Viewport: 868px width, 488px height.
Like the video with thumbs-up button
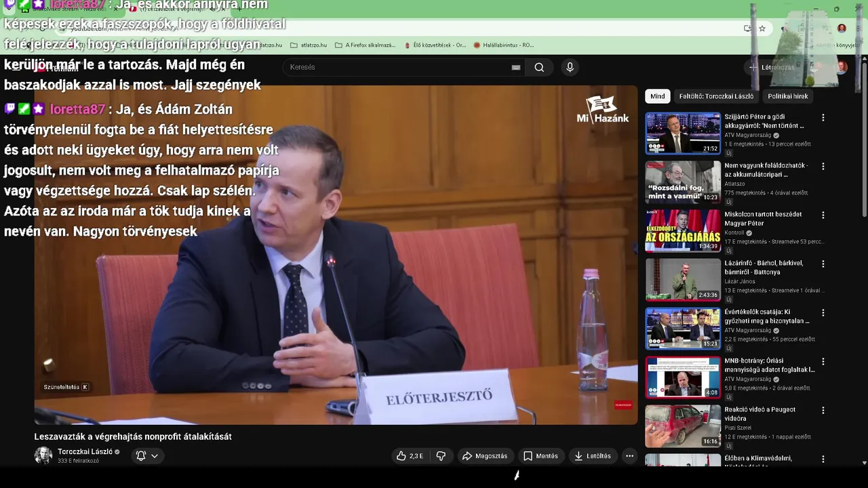tap(410, 456)
